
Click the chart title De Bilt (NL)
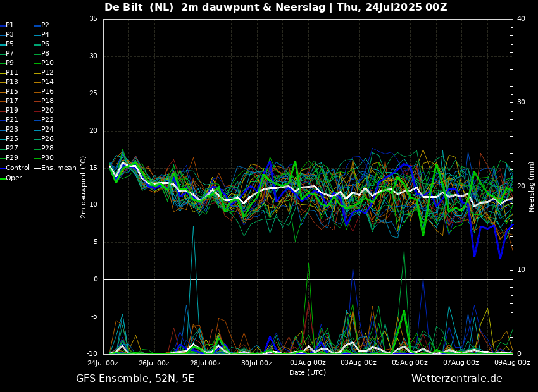pyautogui.click(x=139, y=7)
